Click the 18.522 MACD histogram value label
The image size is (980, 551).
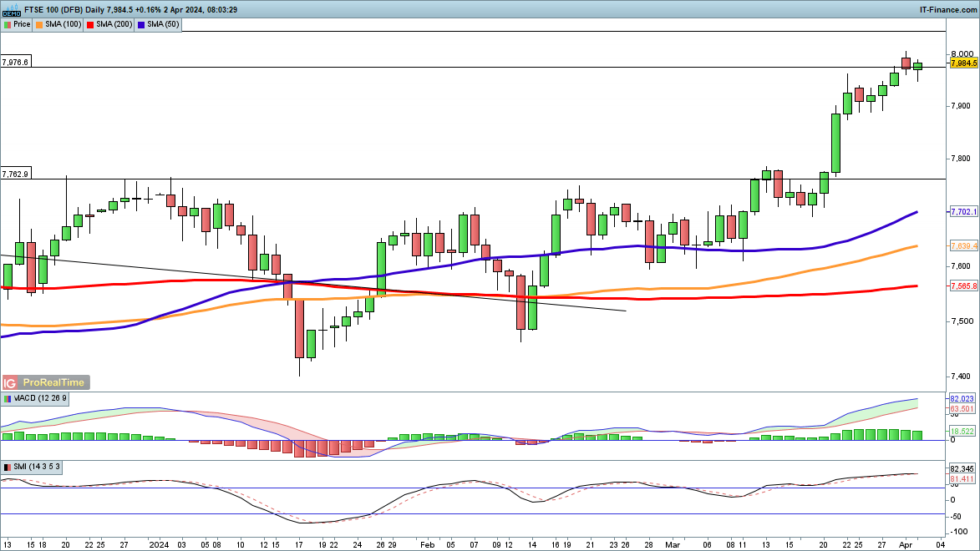962,430
